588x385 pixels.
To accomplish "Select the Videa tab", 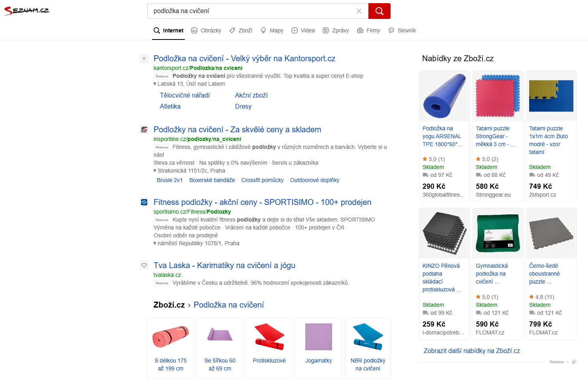I will [303, 30].
